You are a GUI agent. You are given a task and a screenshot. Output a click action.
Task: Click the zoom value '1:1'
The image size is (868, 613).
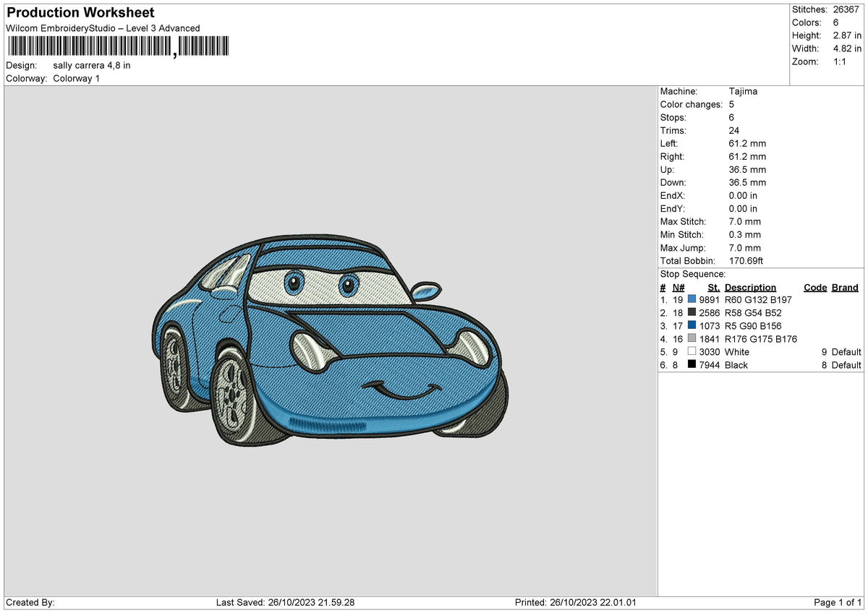pos(840,61)
